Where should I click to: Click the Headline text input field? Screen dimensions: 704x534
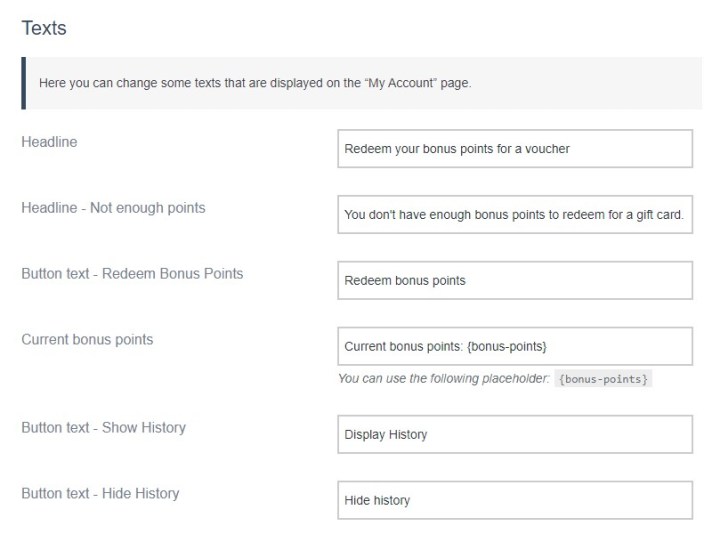(515, 148)
